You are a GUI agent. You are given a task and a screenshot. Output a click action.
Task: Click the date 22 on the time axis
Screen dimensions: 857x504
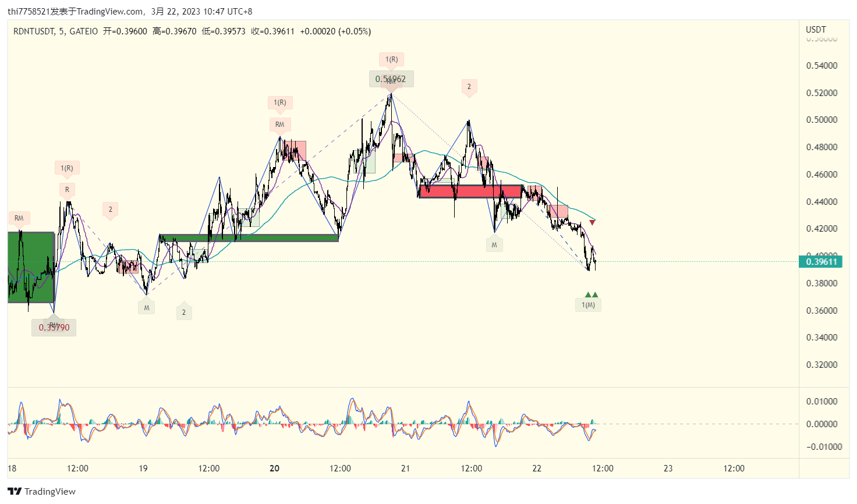tap(537, 468)
